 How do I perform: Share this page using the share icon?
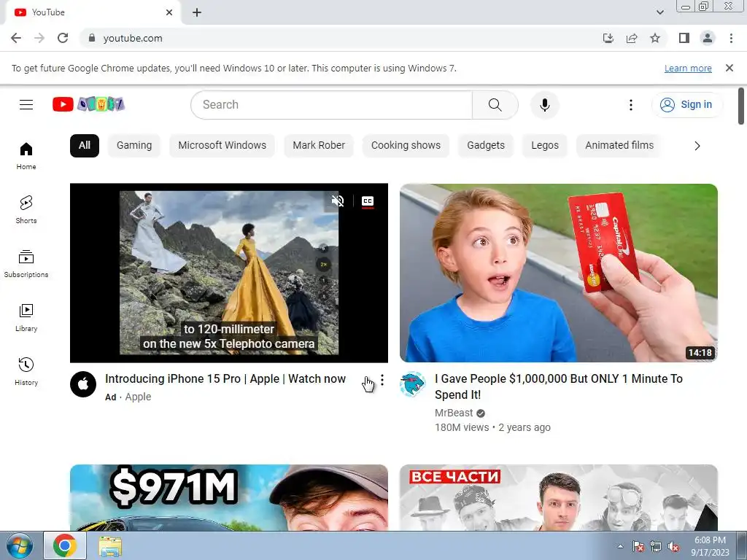tap(632, 38)
